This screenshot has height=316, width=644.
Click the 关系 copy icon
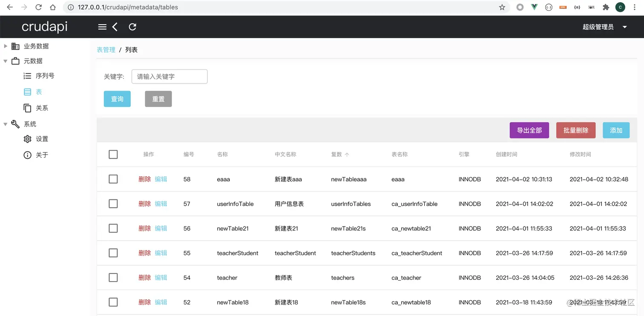click(27, 108)
